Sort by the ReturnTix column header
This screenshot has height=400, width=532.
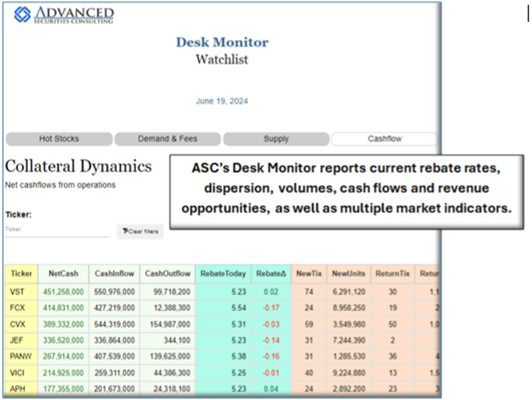coord(392,274)
